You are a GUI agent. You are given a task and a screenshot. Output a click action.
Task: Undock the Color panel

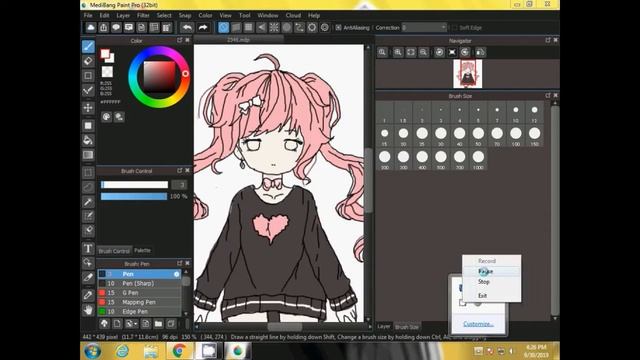tap(180, 40)
